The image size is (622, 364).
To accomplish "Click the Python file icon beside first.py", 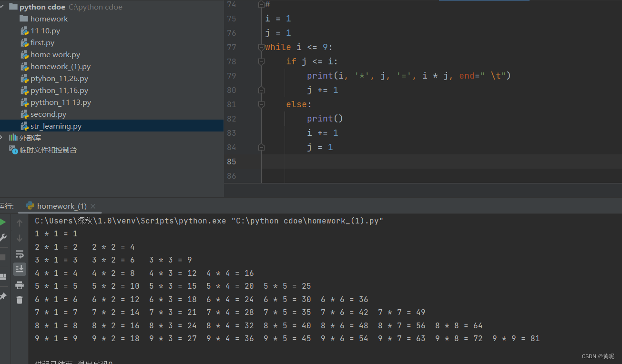I will [x=24, y=42].
